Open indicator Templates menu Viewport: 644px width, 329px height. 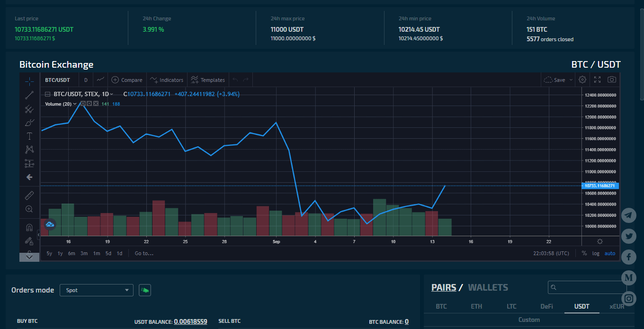[x=208, y=80]
